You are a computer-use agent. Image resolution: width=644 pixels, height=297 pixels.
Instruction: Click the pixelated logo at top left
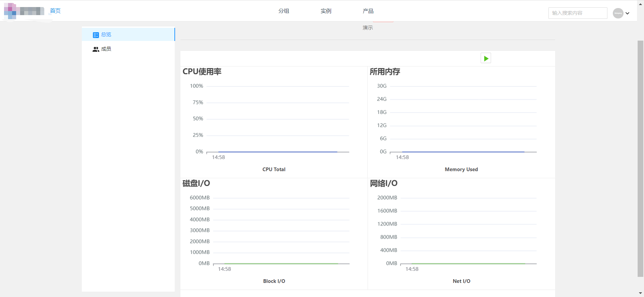pyautogui.click(x=24, y=11)
